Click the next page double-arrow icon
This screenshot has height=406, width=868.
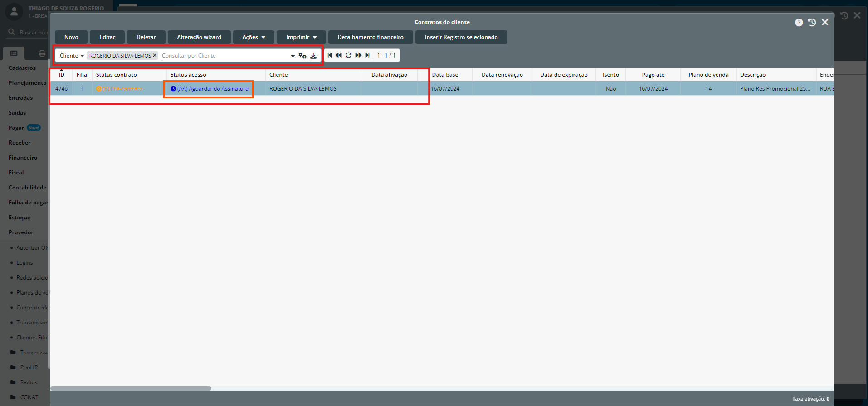pyautogui.click(x=358, y=55)
